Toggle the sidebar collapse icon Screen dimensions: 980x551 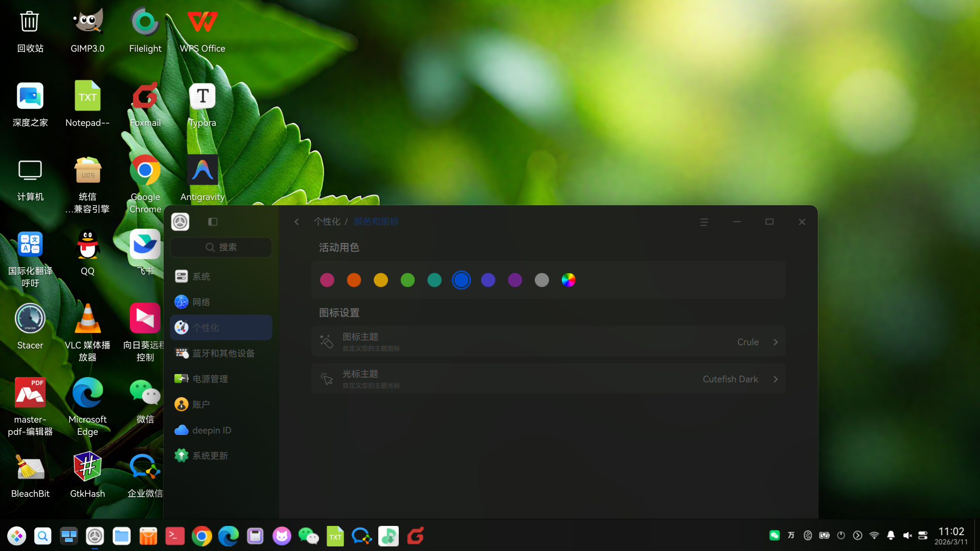tap(213, 222)
